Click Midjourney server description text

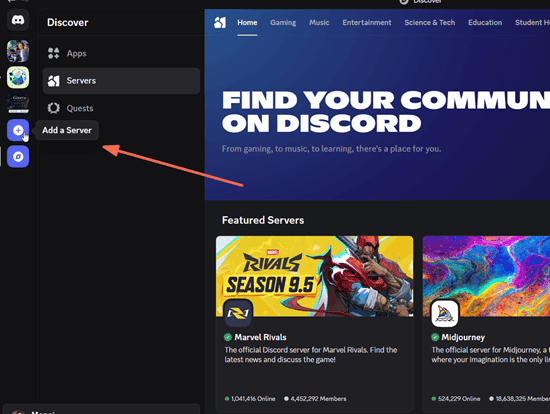490,355
